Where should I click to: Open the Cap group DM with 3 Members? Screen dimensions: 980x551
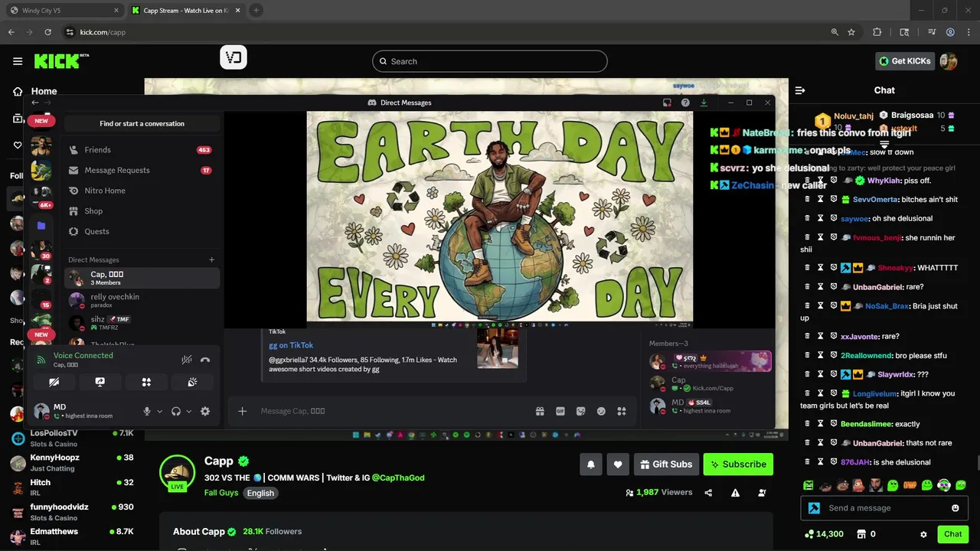(x=142, y=278)
